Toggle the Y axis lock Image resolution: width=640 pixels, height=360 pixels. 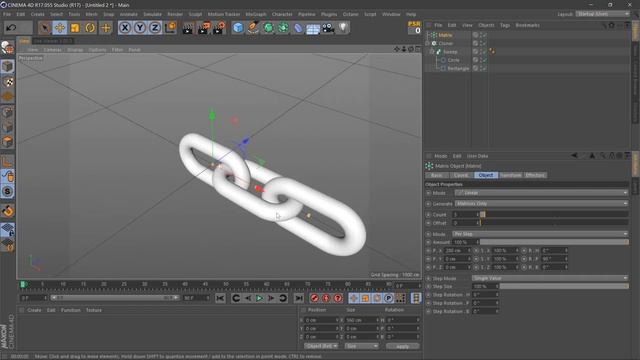pyautogui.click(x=140, y=28)
